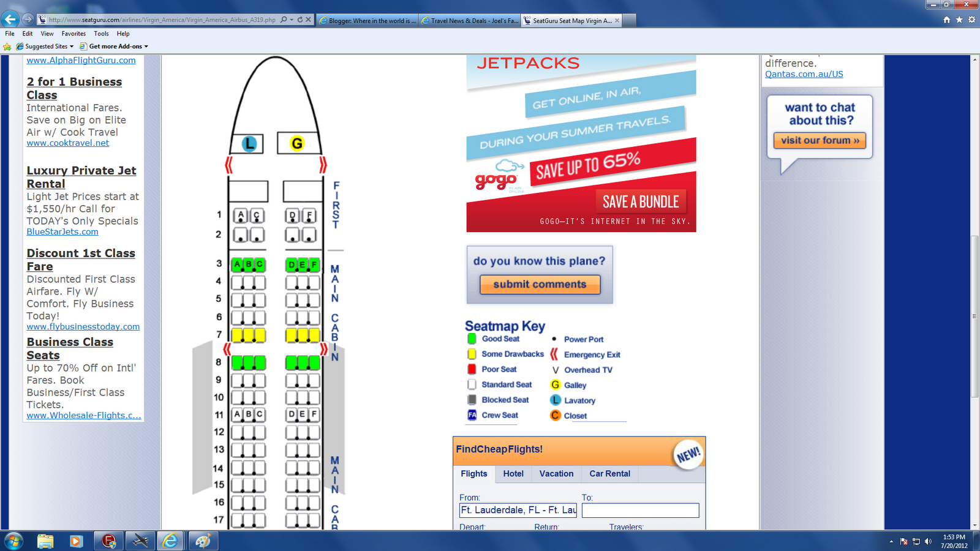Screen dimensions: 980x551
Task: Click the page vertical scrollbar thumb
Action: click(x=974, y=317)
